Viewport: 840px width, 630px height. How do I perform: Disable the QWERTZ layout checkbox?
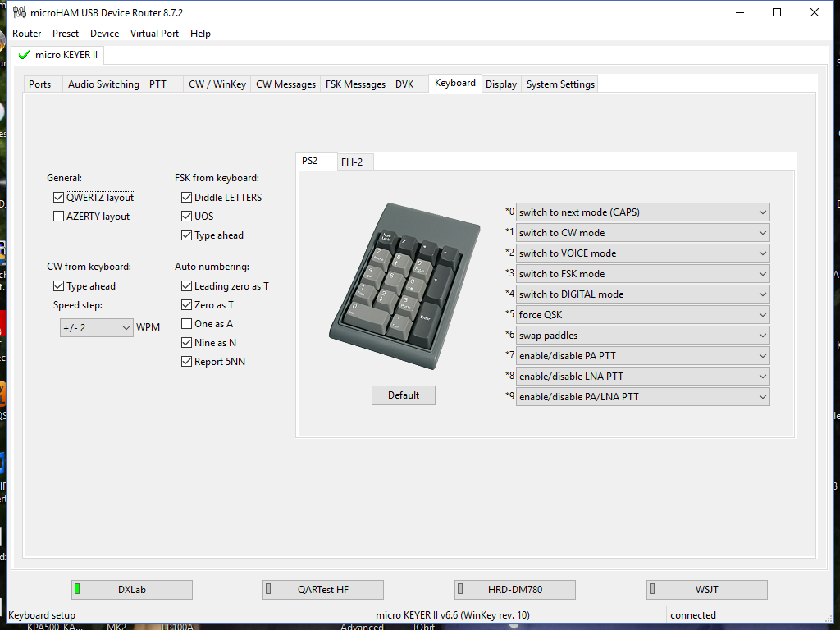[x=58, y=197]
